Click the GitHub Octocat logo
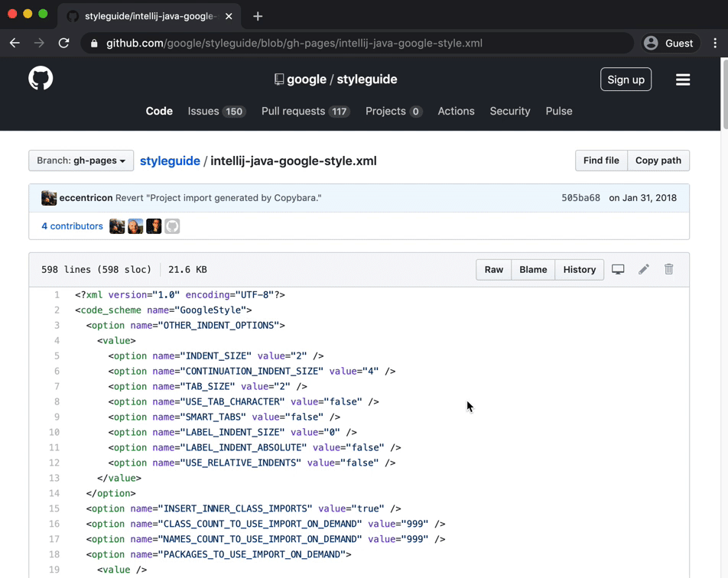This screenshot has height=578, width=728. coord(40,78)
